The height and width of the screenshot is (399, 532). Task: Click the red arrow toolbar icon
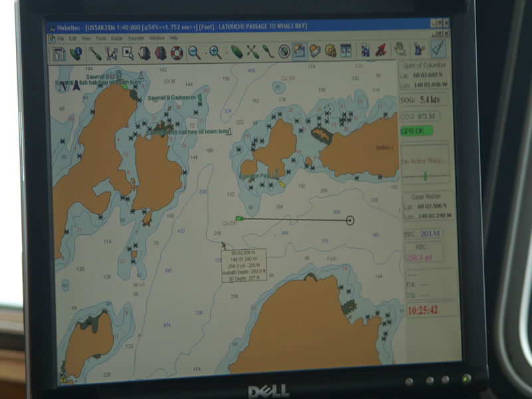pyautogui.click(x=381, y=50)
